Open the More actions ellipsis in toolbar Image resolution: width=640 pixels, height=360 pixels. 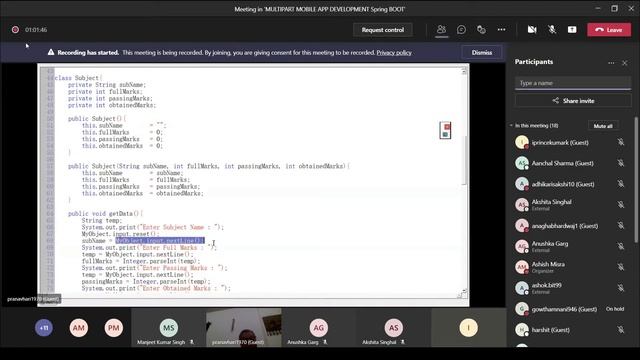coord(501,30)
